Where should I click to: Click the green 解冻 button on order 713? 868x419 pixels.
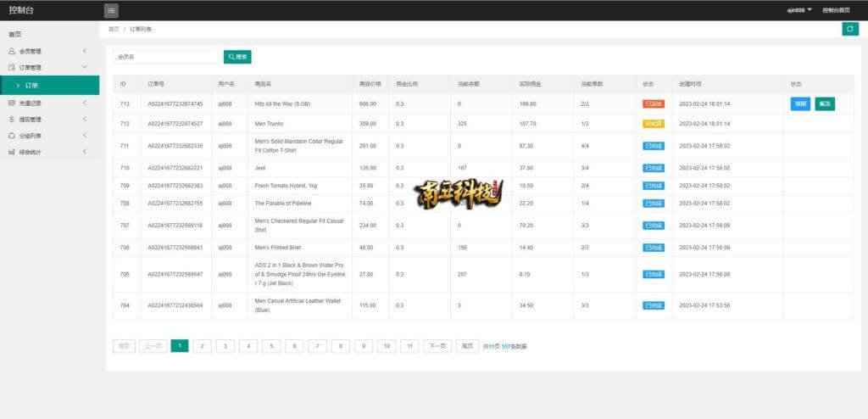(x=825, y=103)
